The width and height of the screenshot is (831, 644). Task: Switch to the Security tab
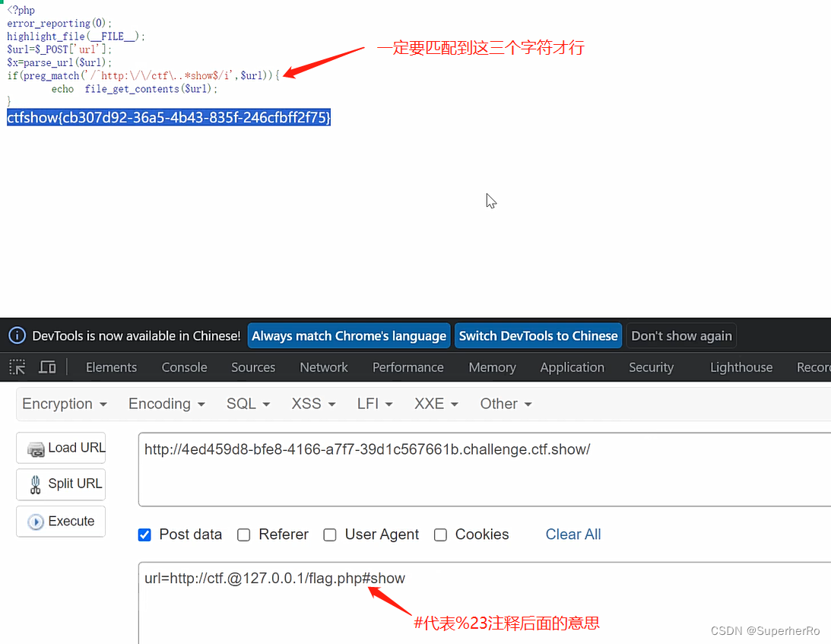[x=652, y=367]
